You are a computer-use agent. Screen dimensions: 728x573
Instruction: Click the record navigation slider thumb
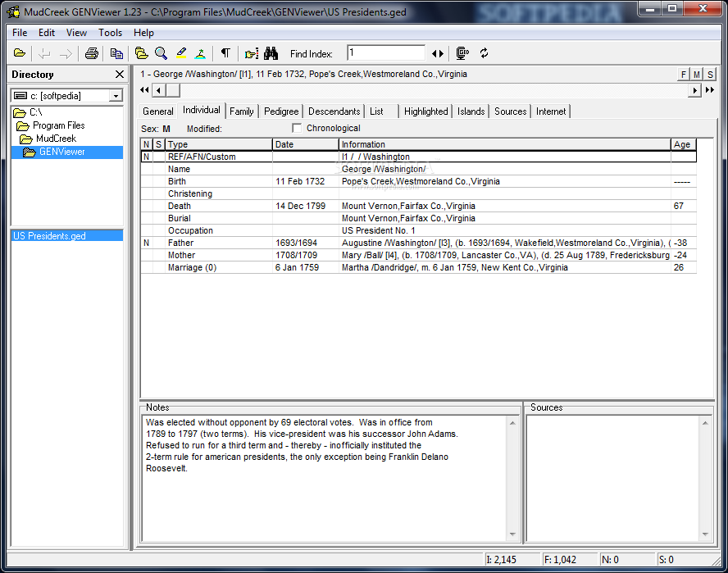[x=173, y=90]
